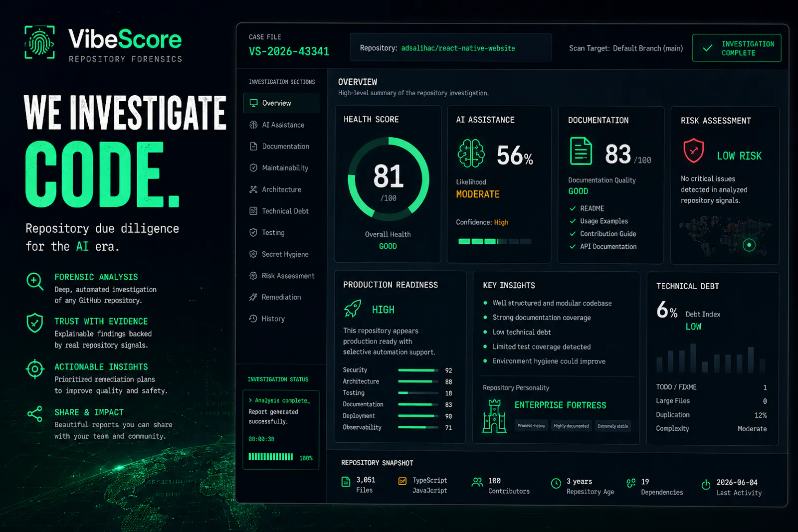Click Scan Target Default Branch text
This screenshot has width=798, height=532.
(x=626, y=48)
